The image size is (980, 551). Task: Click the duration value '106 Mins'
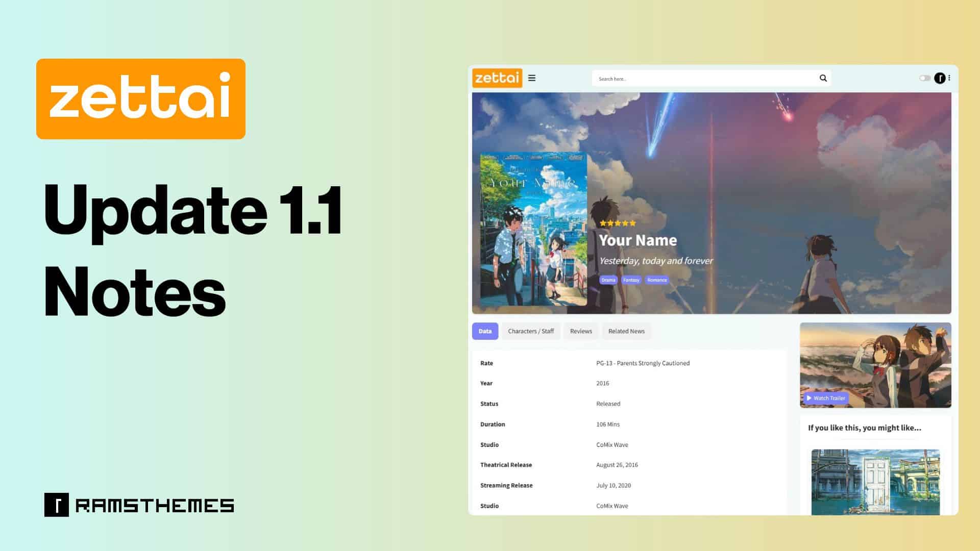pos(607,424)
